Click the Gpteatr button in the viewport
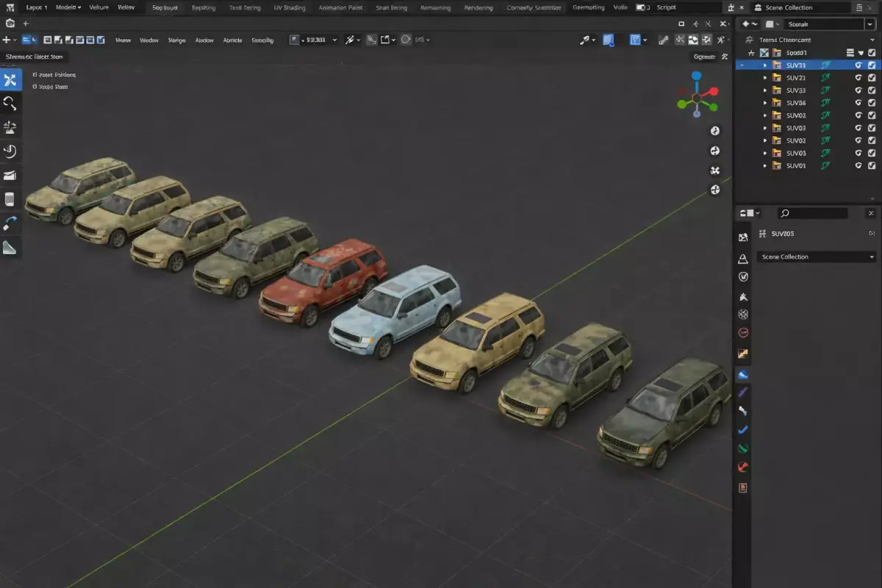This screenshot has width=882, height=588. point(706,57)
